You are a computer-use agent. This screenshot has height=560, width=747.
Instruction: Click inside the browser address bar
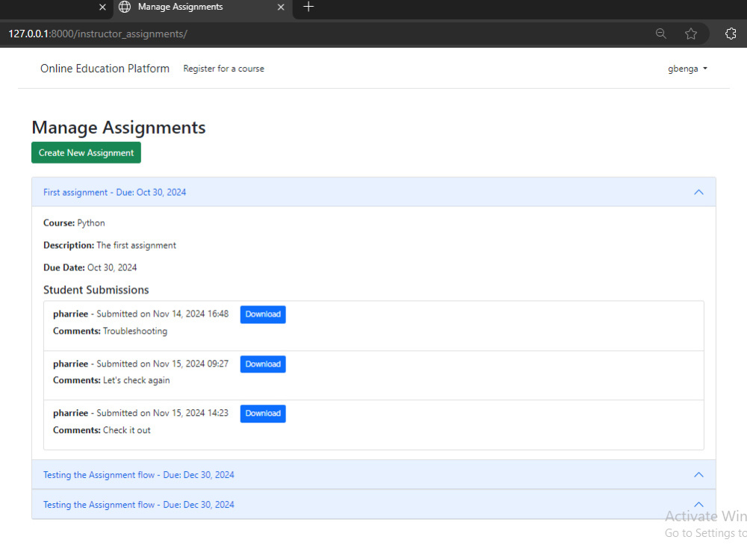[299, 34]
